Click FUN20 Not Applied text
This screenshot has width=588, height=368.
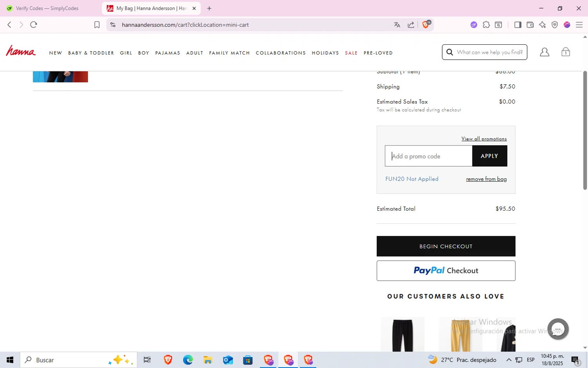412,179
